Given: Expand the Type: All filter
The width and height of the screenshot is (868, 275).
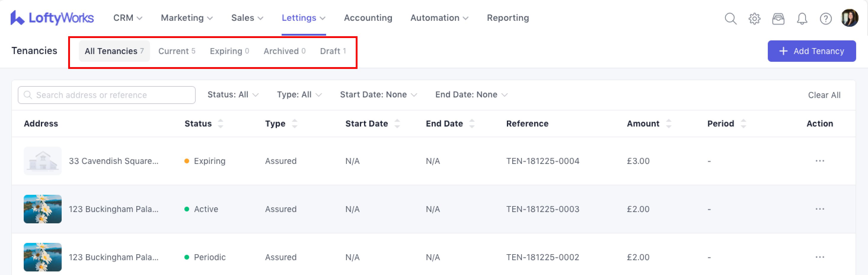Looking at the screenshot, I should 299,95.
